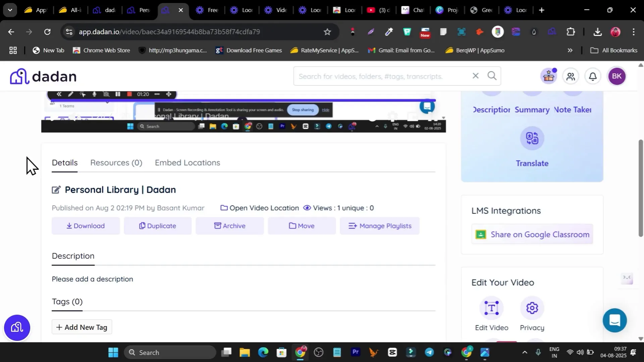Image resolution: width=644 pixels, height=362 pixels.
Task: Expand the Chrome tab search dropdown
Action: (x=10, y=10)
